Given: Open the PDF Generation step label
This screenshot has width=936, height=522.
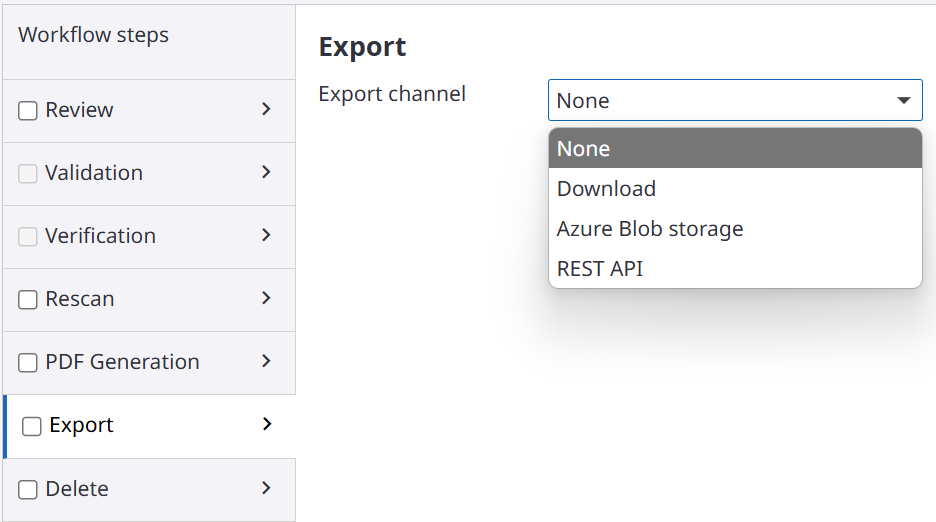Looking at the screenshot, I should (x=122, y=362).
